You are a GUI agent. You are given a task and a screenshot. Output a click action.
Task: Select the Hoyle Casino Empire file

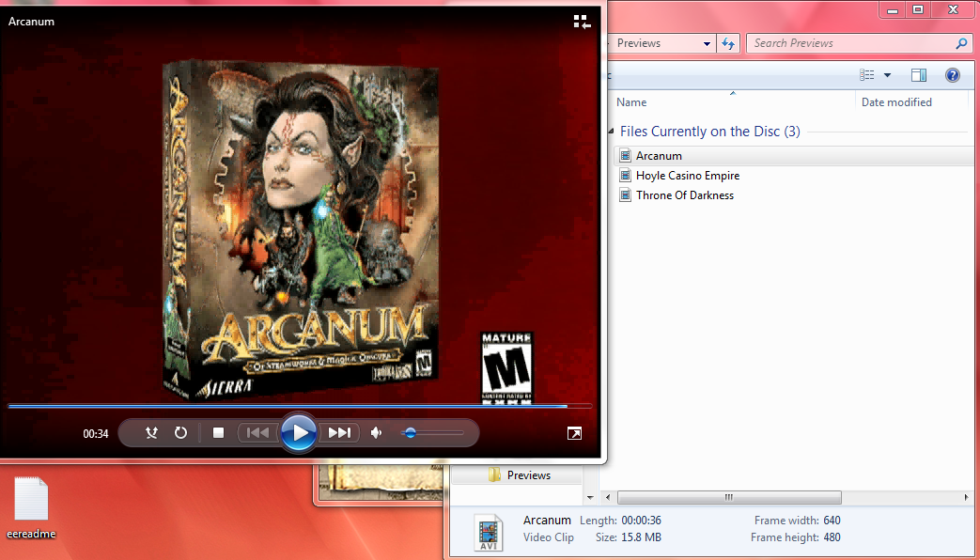click(688, 176)
